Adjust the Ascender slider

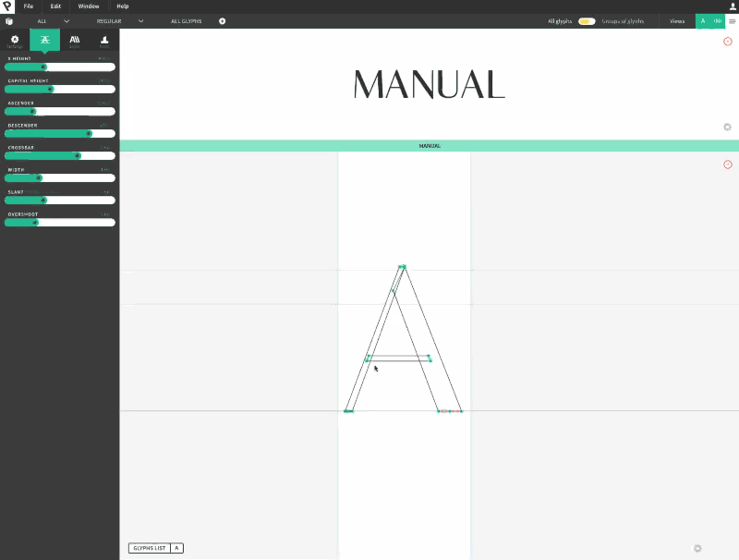60,111
